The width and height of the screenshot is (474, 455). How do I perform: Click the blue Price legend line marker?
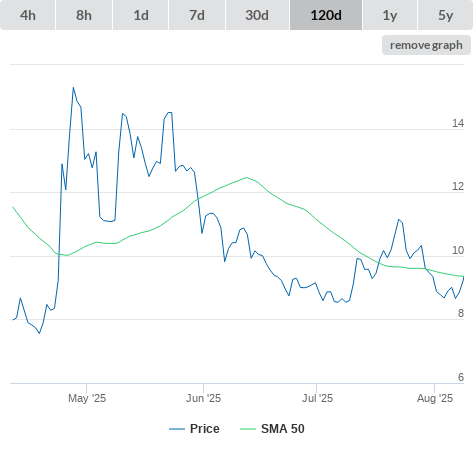(177, 429)
